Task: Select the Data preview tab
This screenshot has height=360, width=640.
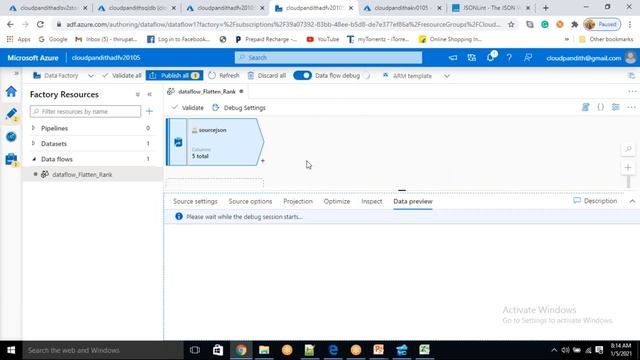Action: point(413,201)
